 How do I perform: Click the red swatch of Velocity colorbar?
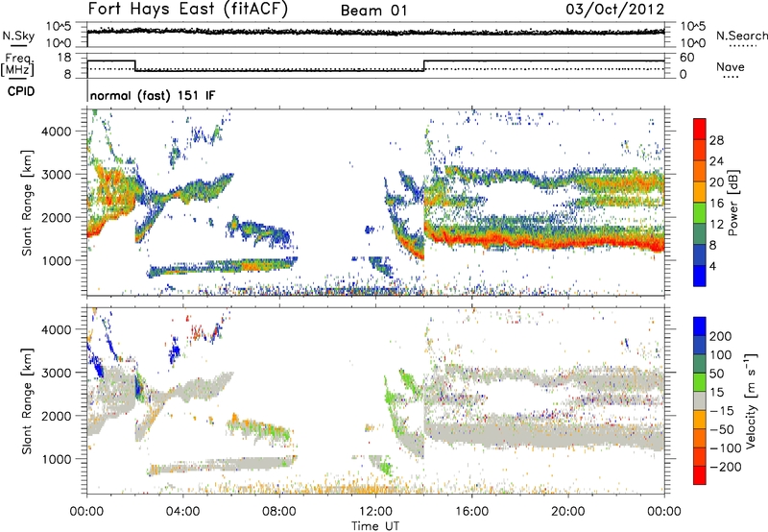tap(700, 475)
